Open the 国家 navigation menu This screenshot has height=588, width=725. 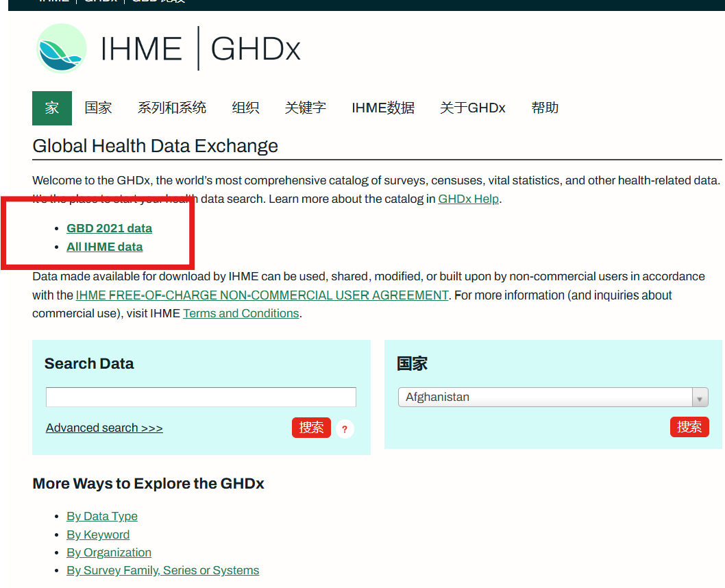click(98, 108)
